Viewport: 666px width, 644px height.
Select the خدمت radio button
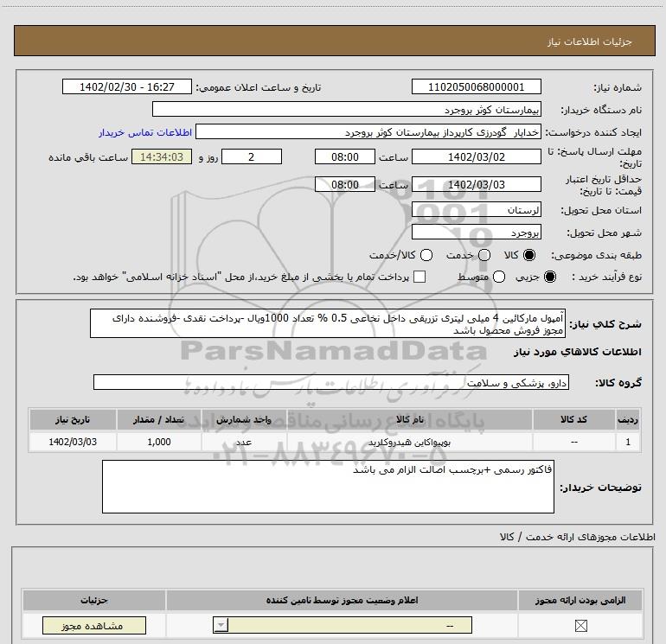point(484,255)
